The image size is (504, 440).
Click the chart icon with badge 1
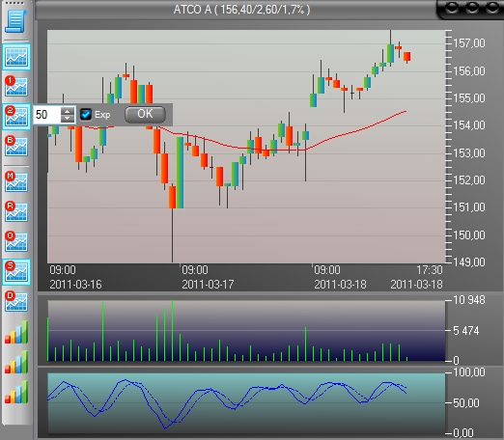tap(16, 87)
